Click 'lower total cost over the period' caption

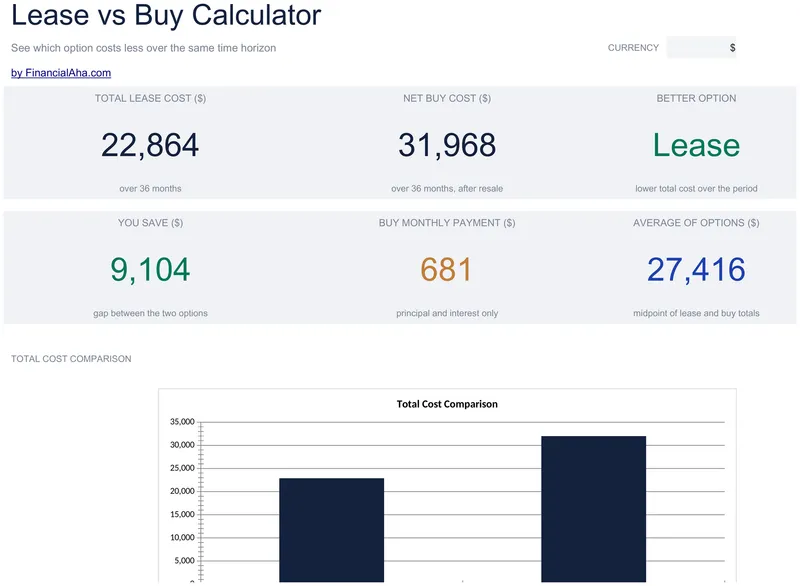coord(696,189)
